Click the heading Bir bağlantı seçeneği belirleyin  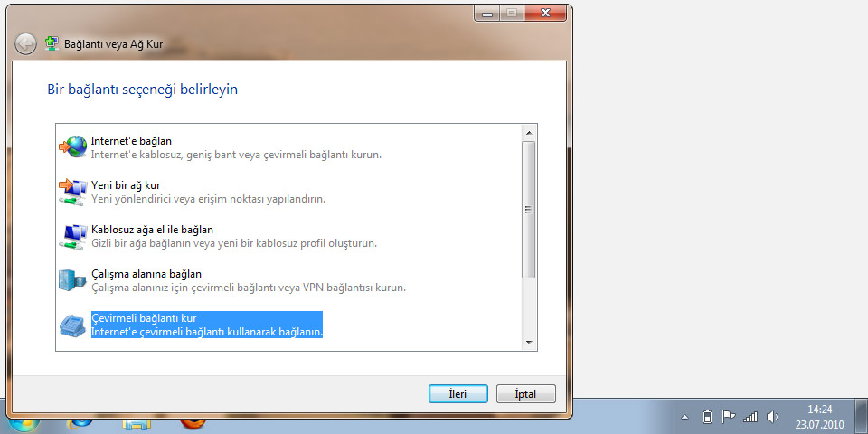pos(142,90)
